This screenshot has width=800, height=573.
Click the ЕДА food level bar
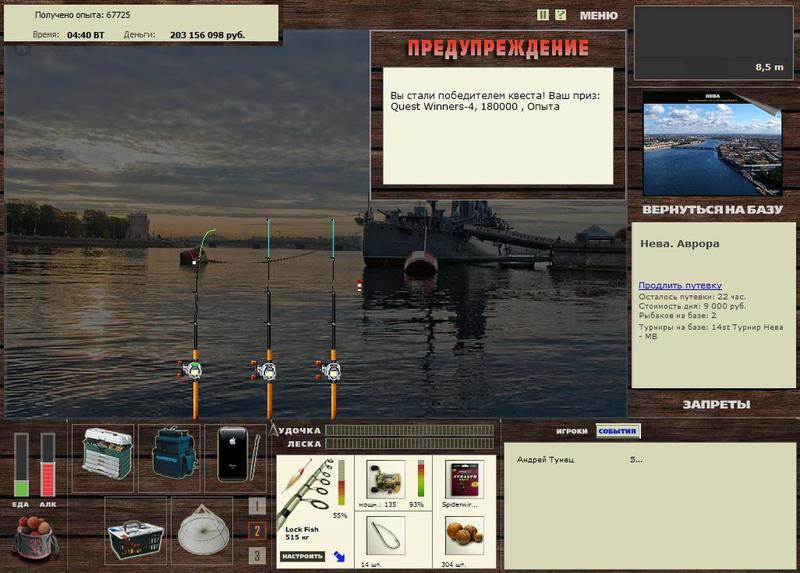(21, 465)
